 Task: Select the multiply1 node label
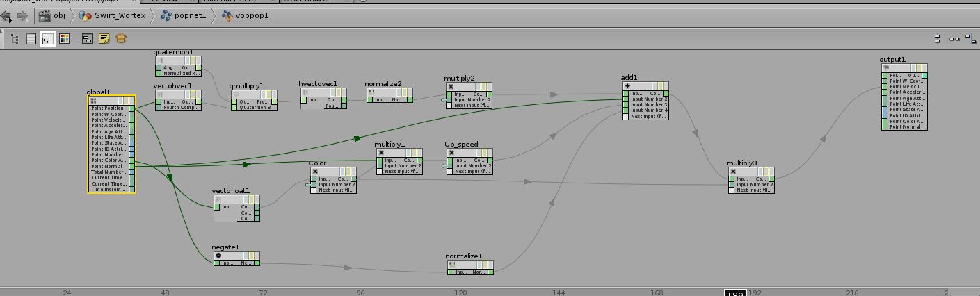click(389, 144)
